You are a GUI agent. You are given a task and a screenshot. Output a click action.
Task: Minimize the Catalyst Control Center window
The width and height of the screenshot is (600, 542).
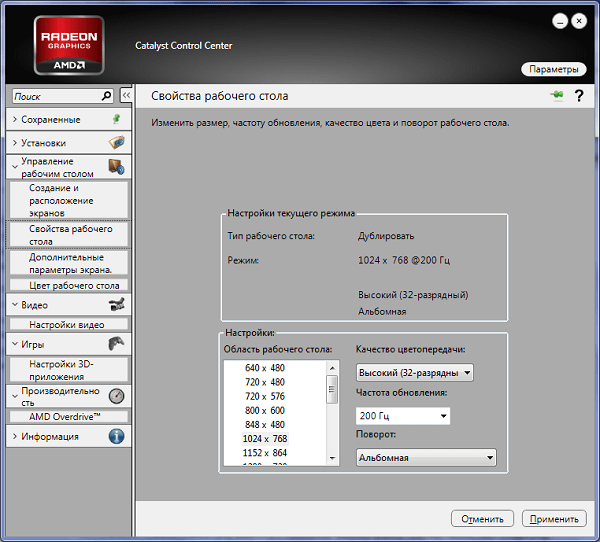coord(559,21)
